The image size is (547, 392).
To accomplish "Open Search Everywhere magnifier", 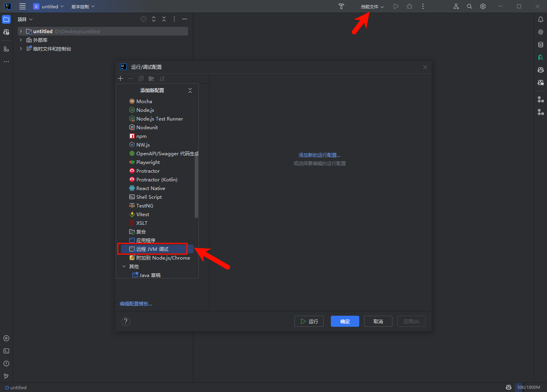I will click(x=470, y=6).
